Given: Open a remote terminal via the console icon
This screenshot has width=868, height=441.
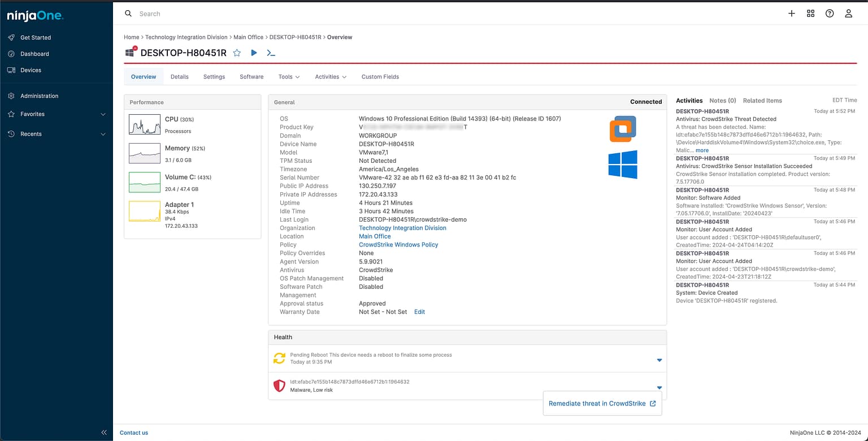Looking at the screenshot, I should pyautogui.click(x=271, y=53).
